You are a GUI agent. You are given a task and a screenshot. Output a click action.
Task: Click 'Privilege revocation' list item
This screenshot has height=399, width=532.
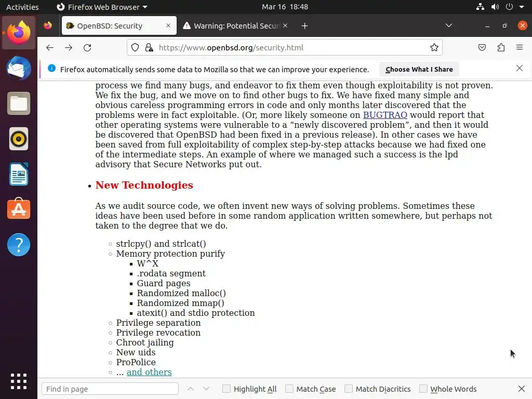pos(158,332)
